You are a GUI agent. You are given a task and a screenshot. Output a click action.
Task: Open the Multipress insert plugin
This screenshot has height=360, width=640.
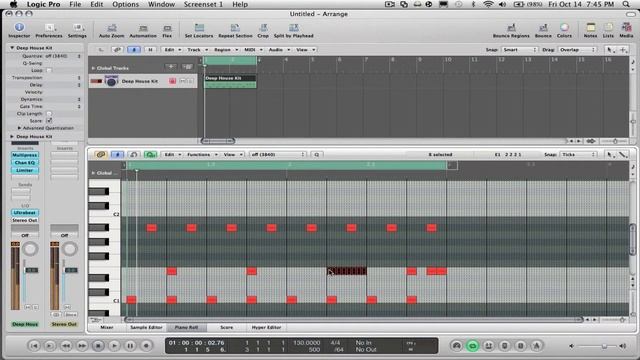[25, 155]
